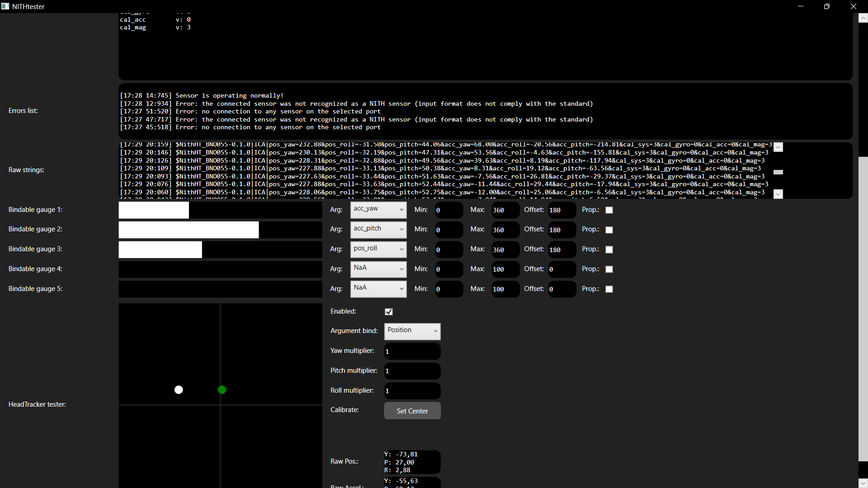The image size is (868, 488).
Task: Toggle Prop. checkbox for Bindable gauge 1
Action: [x=609, y=210]
